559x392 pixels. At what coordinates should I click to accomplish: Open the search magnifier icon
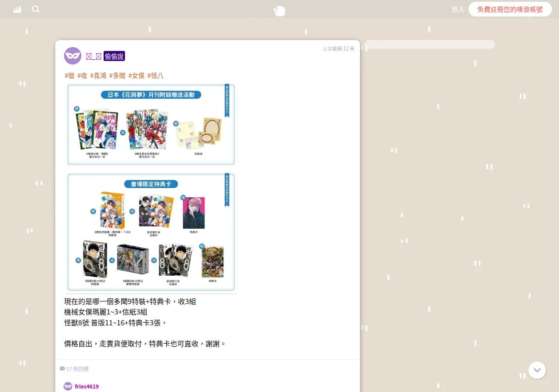pyautogui.click(x=36, y=9)
